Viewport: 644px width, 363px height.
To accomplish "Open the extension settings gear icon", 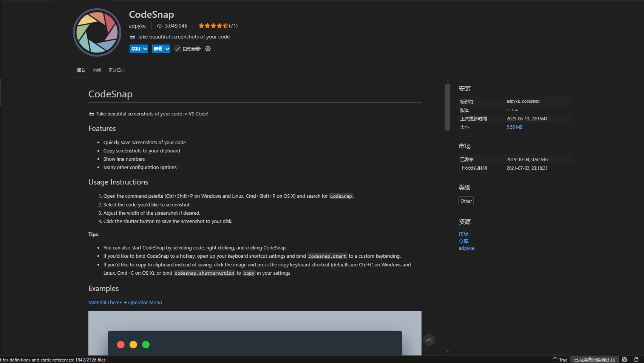I will [208, 49].
